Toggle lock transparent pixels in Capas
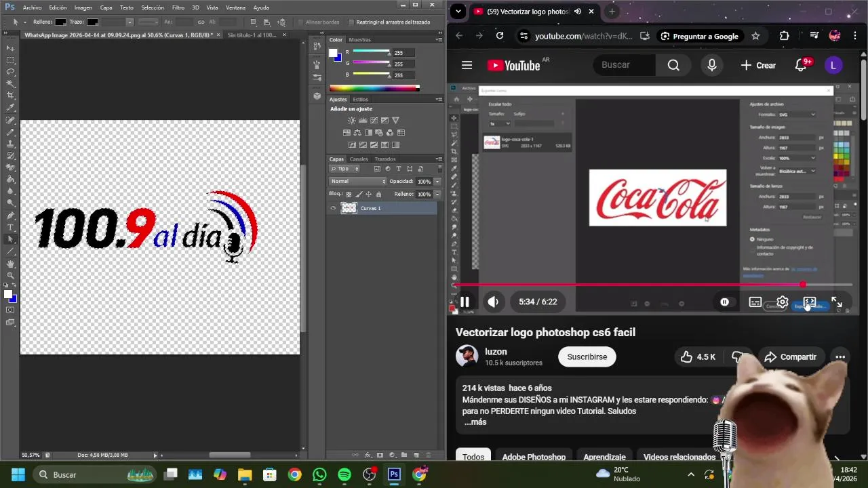This screenshot has height=488, width=868. 349,195
